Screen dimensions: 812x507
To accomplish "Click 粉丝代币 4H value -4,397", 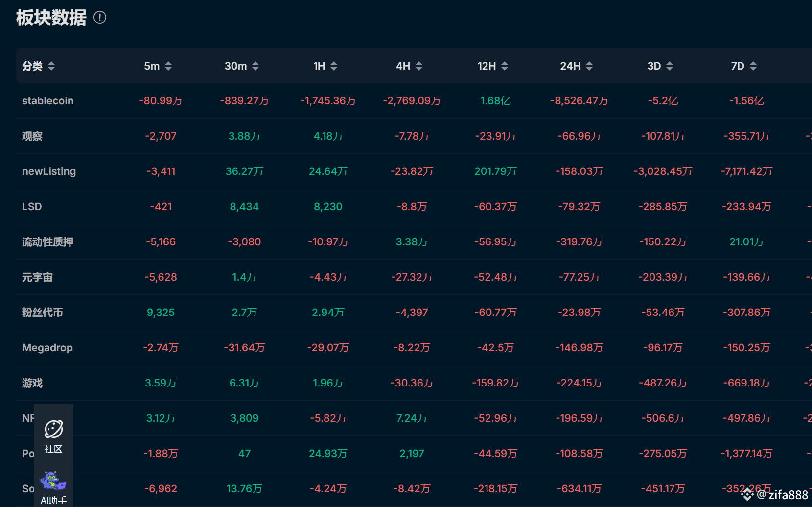I will pyautogui.click(x=412, y=313).
